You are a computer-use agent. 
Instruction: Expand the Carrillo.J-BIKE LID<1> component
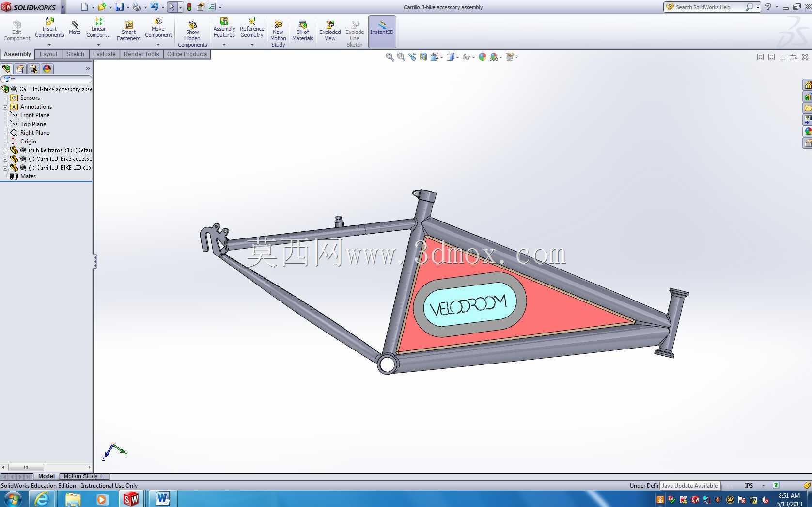(x=5, y=168)
